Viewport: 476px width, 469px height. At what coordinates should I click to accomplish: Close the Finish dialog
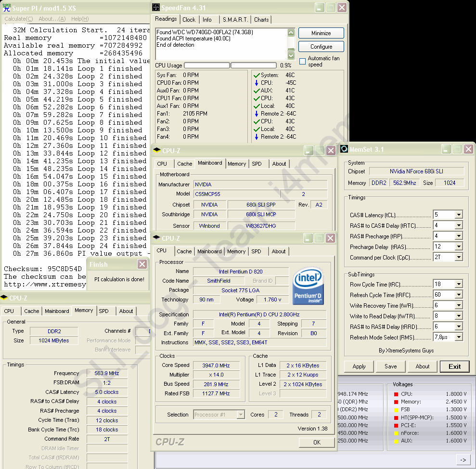pos(142,264)
